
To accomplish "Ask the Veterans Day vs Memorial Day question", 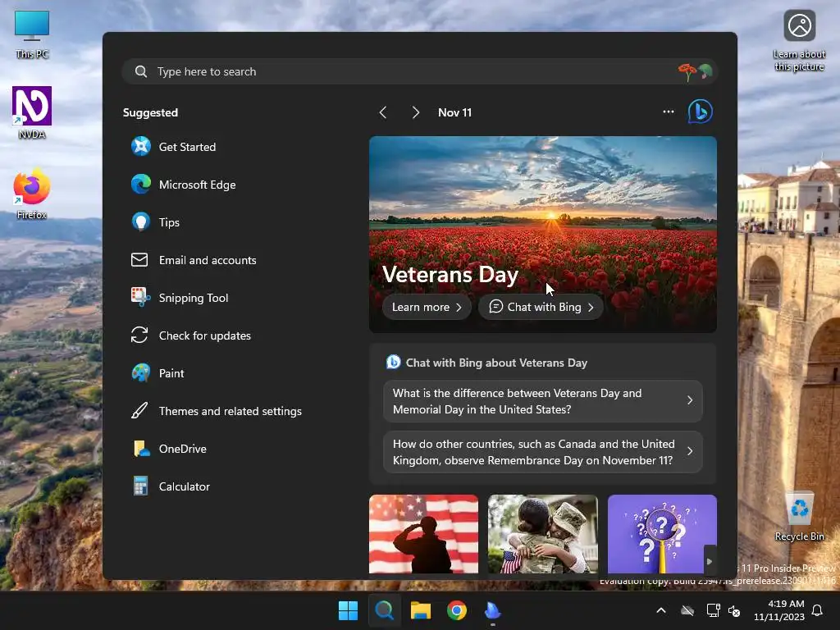I will point(543,401).
